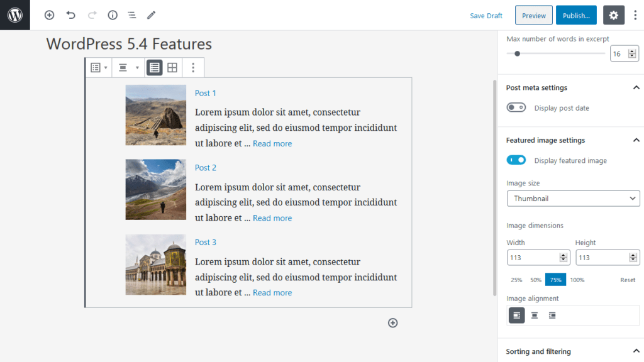Undo the last change
Image resolution: width=644 pixels, height=362 pixels.
pyautogui.click(x=70, y=15)
